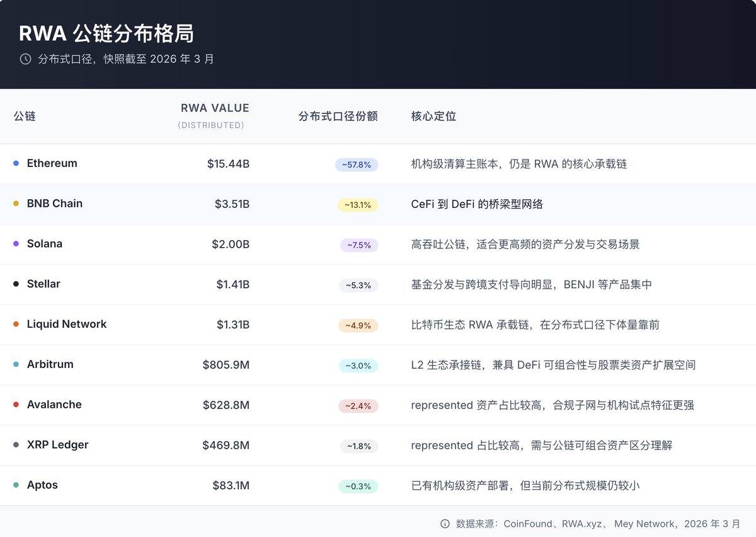The width and height of the screenshot is (756, 537).
Task: Click the 分布式口径份额 column header
Action: [x=338, y=116]
